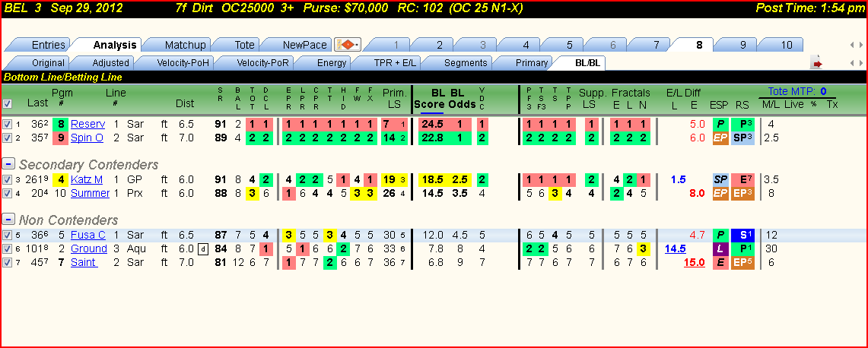Click the Supp. LS column header
The width and height of the screenshot is (868, 348).
592,99
